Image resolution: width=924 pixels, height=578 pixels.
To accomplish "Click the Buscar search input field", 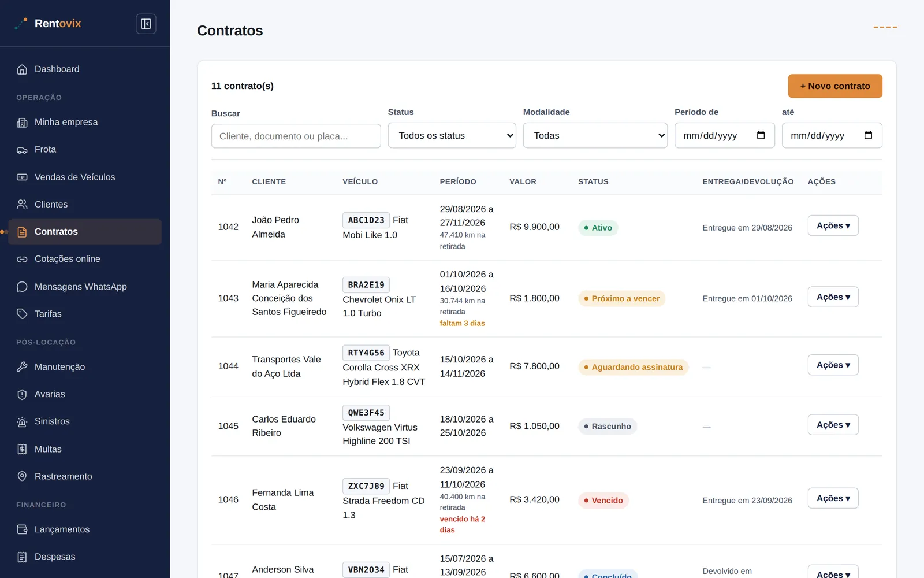I will [x=296, y=136].
